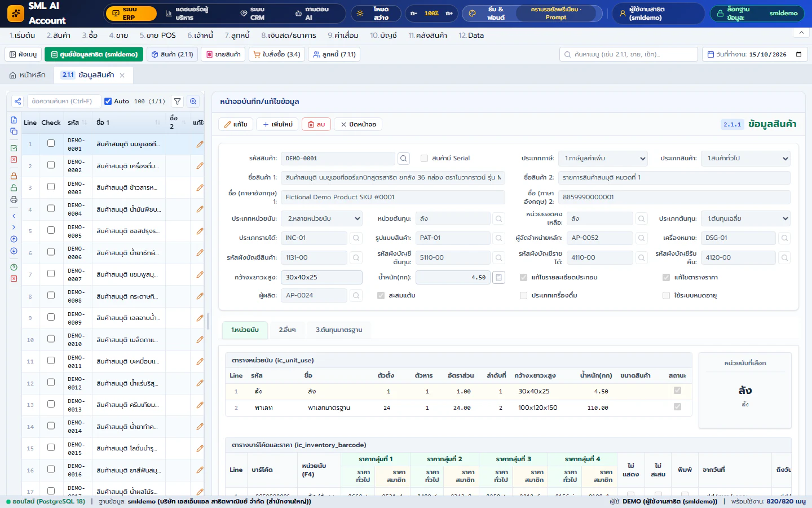The height and width of the screenshot is (508, 812).
Task: Open the 10.บัญชี menu
Action: pyautogui.click(x=383, y=35)
